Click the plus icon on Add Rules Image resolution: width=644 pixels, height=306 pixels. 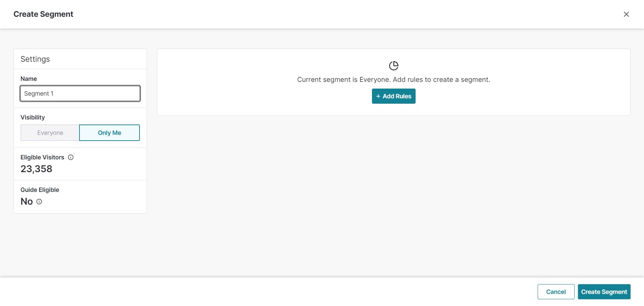378,96
